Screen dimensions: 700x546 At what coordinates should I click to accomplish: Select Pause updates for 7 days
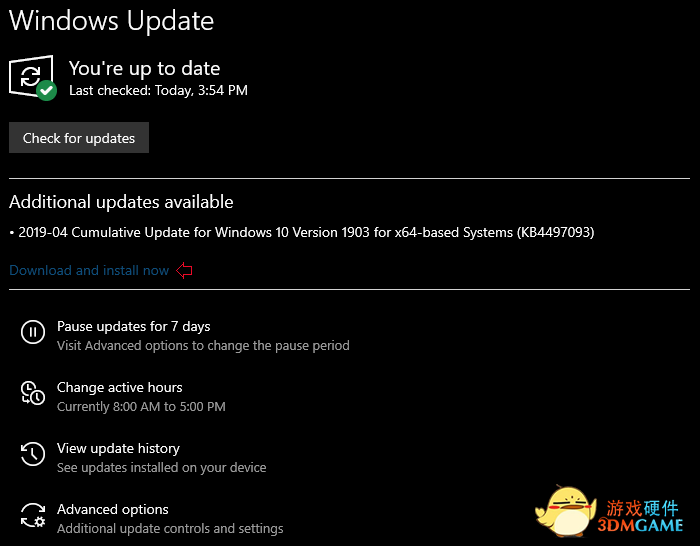click(x=133, y=326)
